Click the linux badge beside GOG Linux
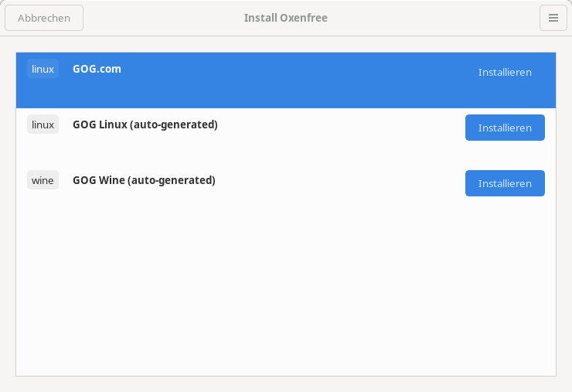The width and height of the screenshot is (572, 392). pos(43,124)
